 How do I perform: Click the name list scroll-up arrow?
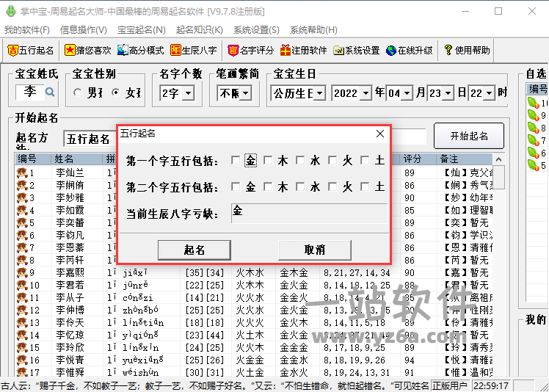[x=498, y=159]
